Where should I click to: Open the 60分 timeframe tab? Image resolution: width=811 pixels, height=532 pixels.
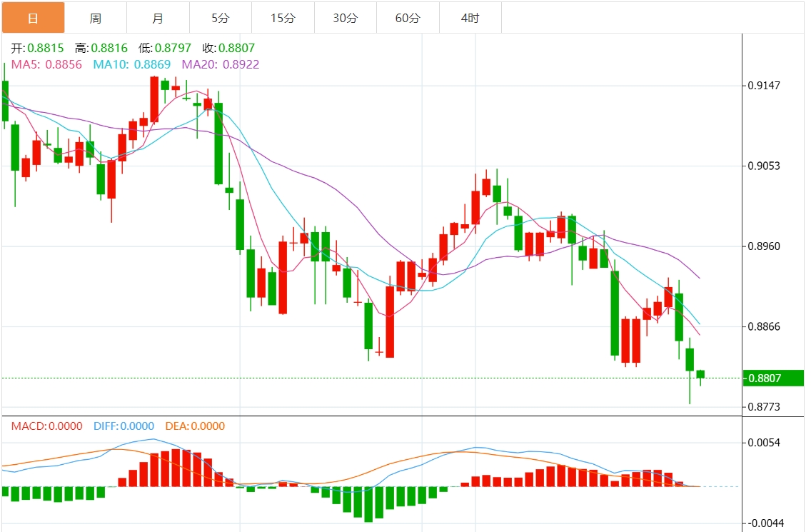pos(408,18)
